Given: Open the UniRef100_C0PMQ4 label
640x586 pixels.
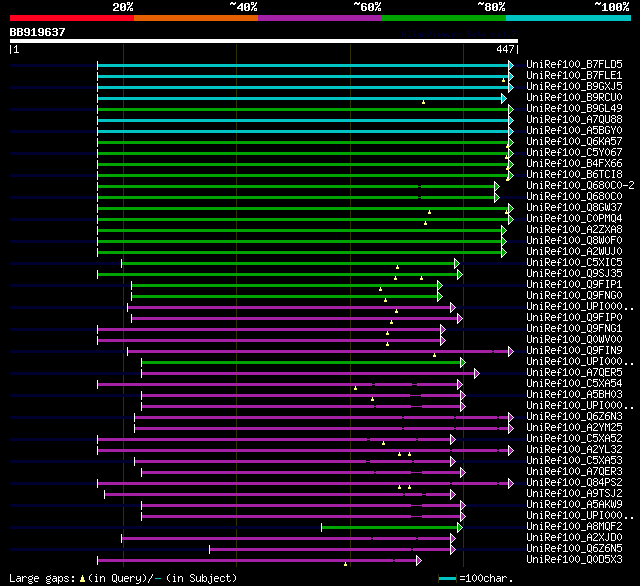Looking at the screenshot, I should 574,219.
